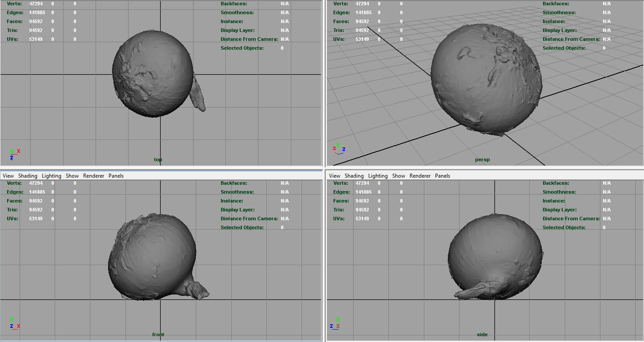This screenshot has width=644, height=342.
Task: Click 'Selected Objects:' in the front view
Action: pyautogui.click(x=242, y=227)
